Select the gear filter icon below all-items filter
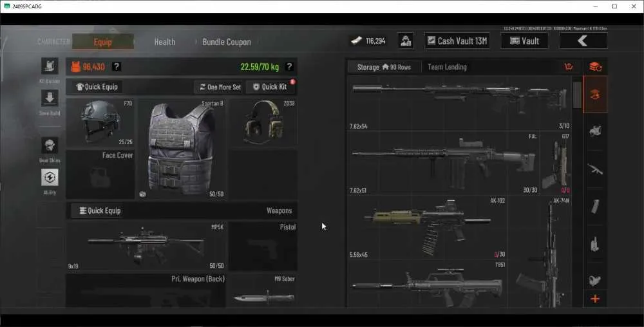 (595, 131)
